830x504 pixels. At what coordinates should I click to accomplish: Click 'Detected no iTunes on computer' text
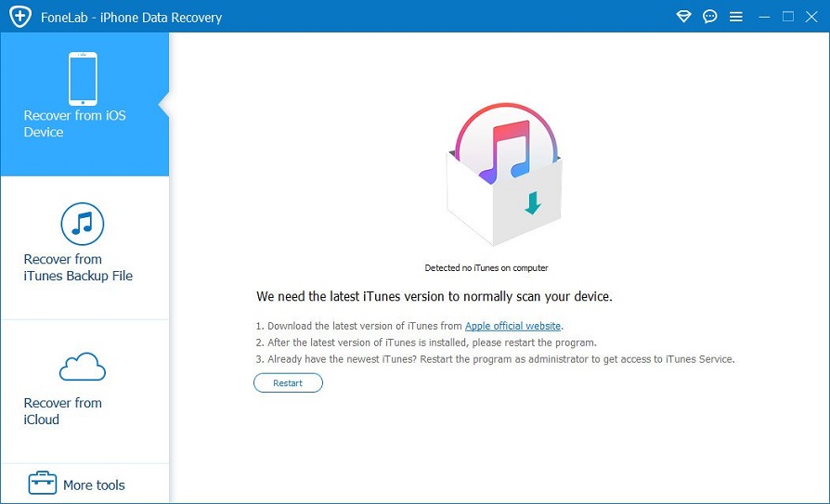click(x=486, y=268)
